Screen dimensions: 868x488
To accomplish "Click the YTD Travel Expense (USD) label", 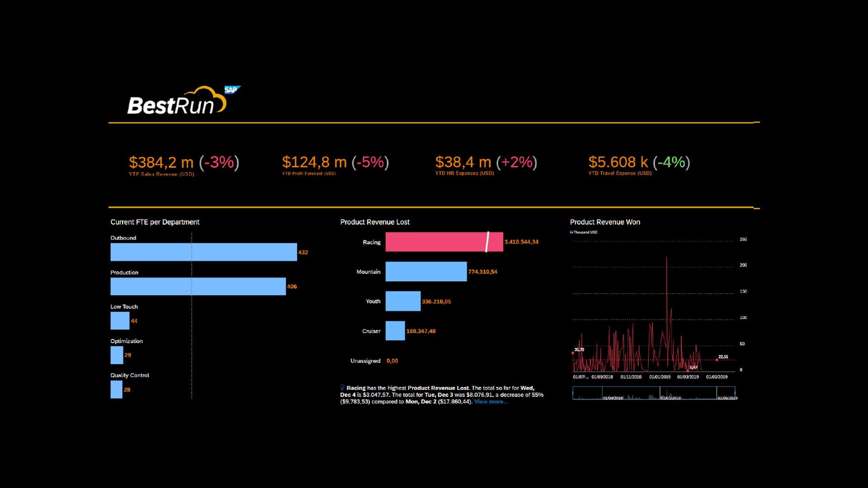I will [620, 173].
